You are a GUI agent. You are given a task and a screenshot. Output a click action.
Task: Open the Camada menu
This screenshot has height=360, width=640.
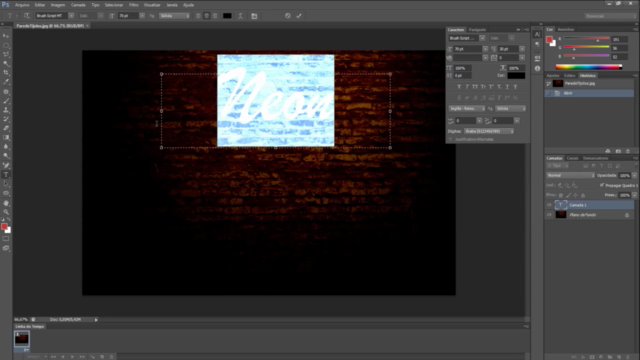(78, 5)
